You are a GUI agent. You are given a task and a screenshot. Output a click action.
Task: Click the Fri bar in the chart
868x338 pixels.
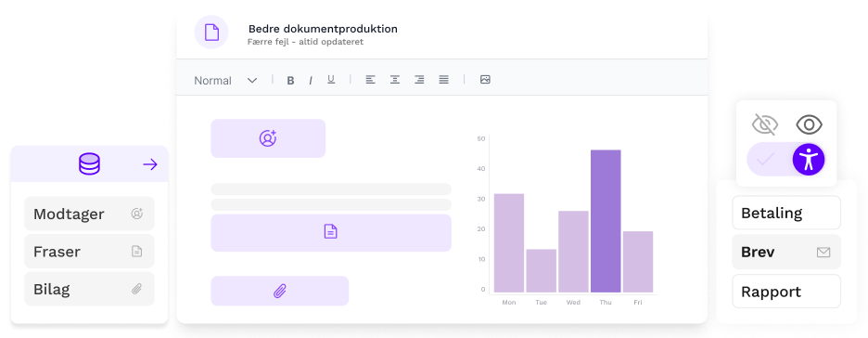pyautogui.click(x=638, y=262)
